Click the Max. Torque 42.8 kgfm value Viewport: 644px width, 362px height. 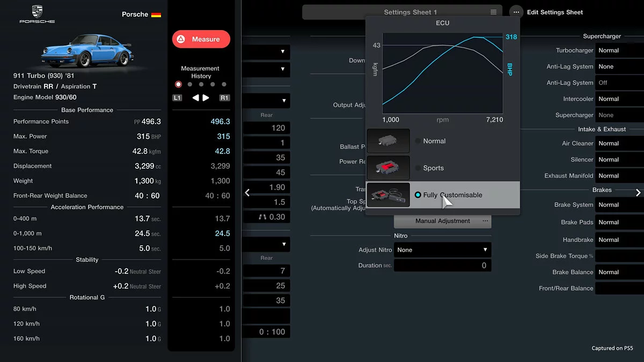147,151
